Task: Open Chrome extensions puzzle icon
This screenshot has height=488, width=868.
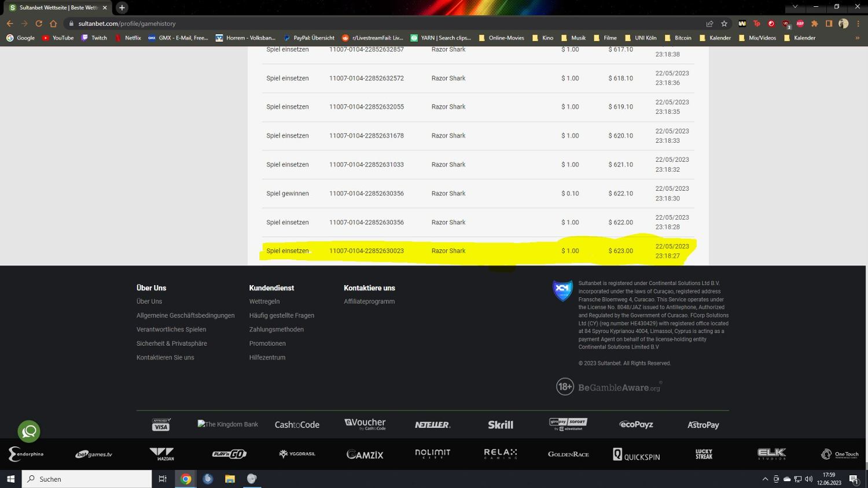Action: [814, 24]
